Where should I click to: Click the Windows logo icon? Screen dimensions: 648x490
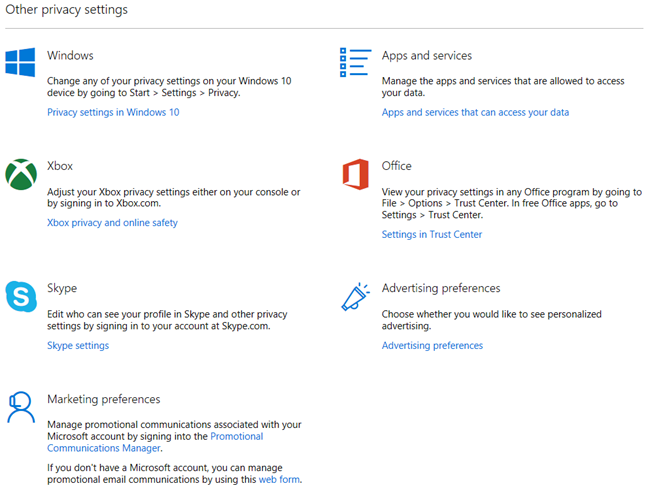click(20, 62)
